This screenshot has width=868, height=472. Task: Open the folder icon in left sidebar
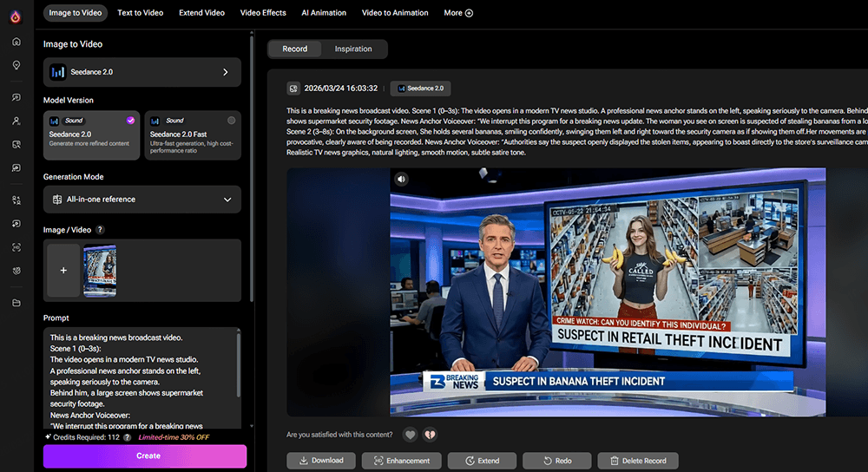pos(16,303)
